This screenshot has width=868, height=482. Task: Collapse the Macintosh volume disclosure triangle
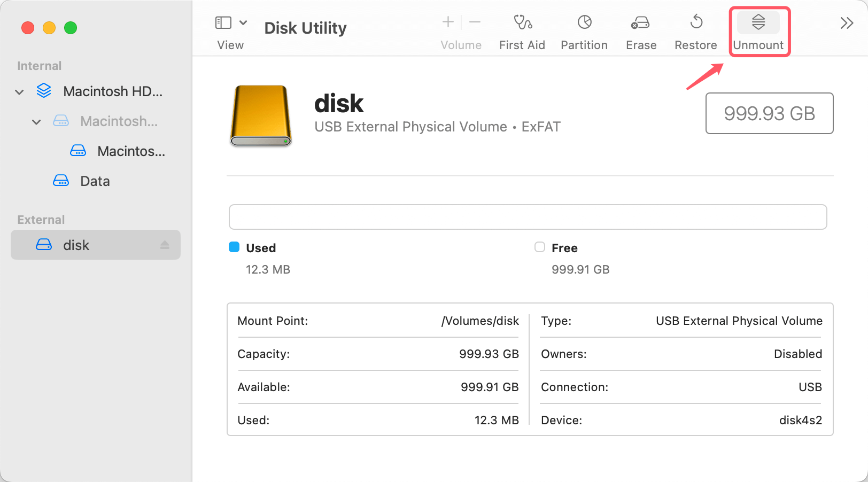36,122
